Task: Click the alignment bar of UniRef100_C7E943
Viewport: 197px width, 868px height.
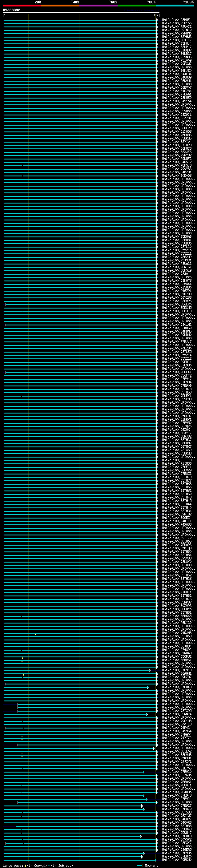Action: (x=74, y=796)
